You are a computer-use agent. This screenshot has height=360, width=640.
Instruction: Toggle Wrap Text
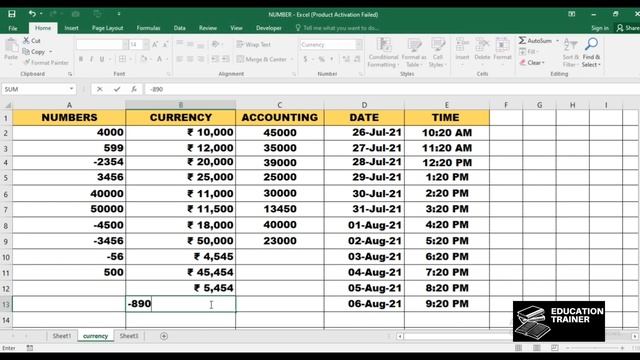point(253,44)
